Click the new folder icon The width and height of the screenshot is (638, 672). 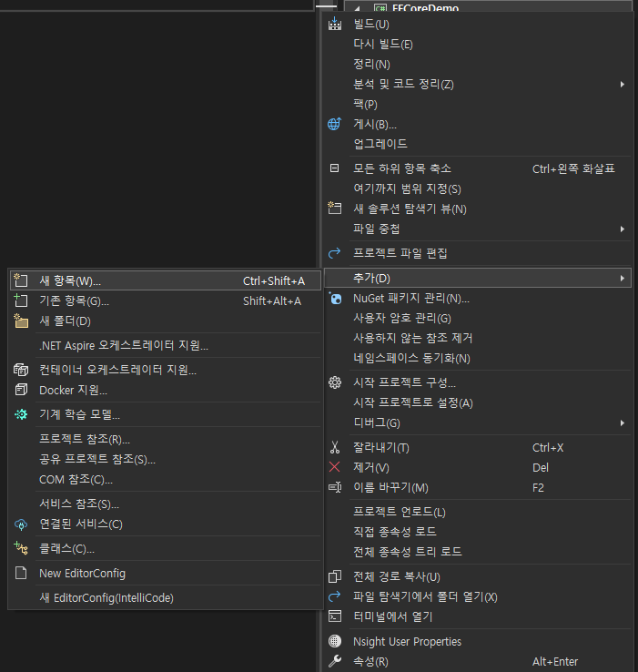(21, 321)
